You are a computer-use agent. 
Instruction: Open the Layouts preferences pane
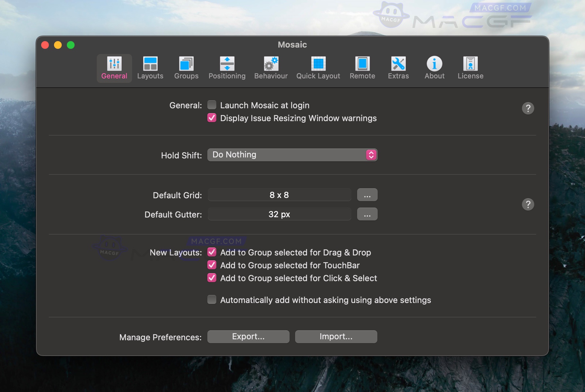(x=150, y=68)
